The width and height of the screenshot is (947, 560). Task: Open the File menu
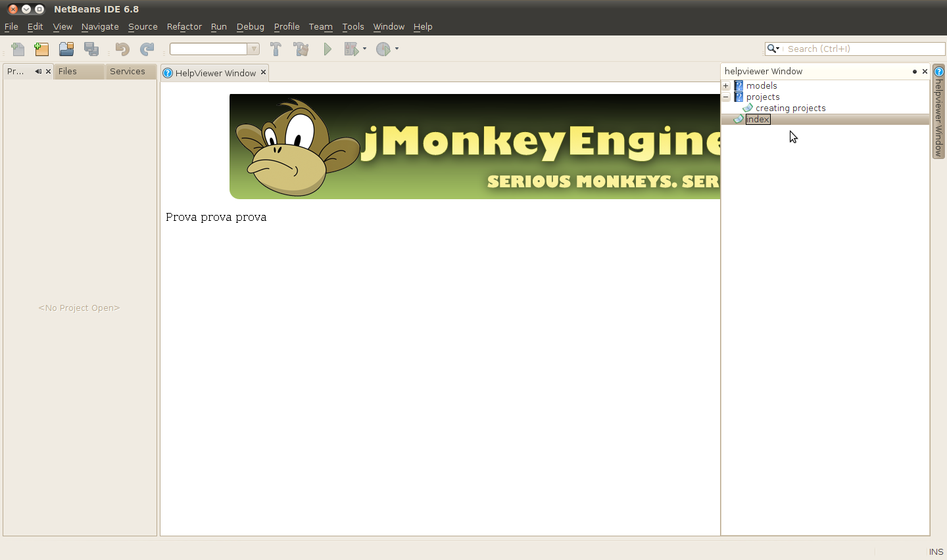coord(11,26)
